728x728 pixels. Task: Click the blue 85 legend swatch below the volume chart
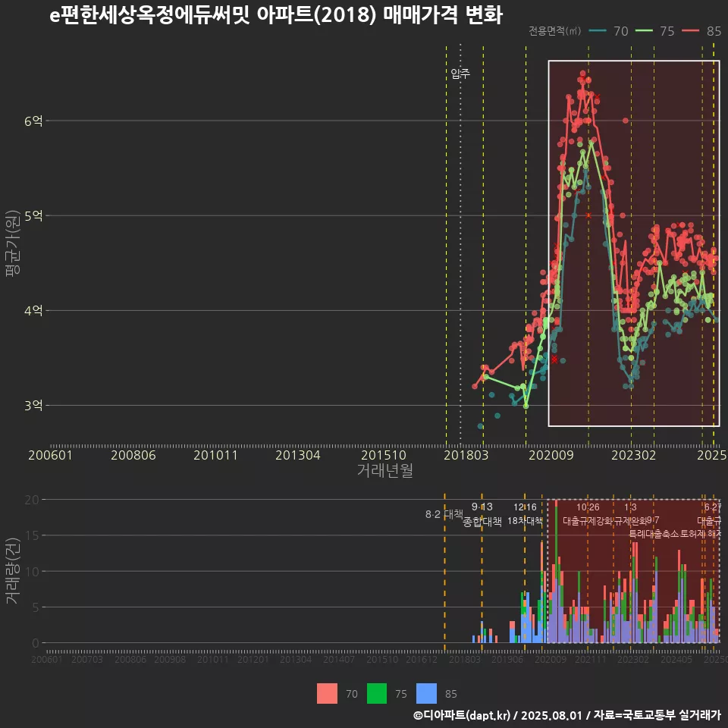[426, 694]
